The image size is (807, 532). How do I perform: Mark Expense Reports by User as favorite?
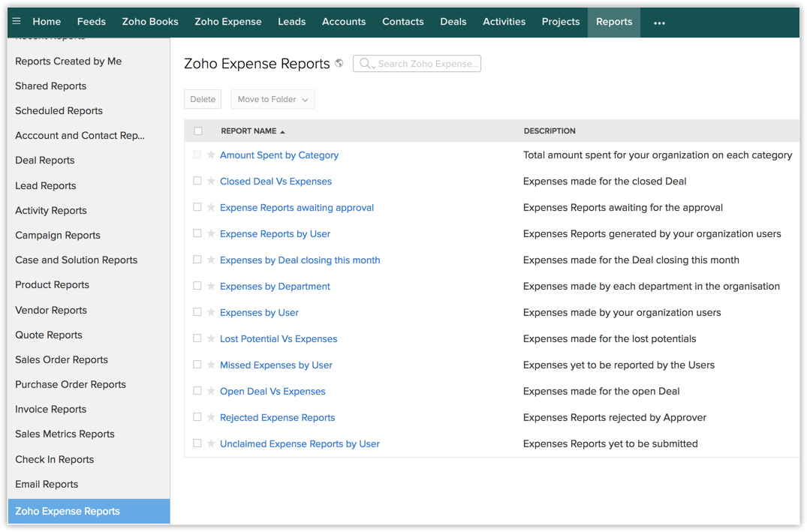[x=211, y=233]
